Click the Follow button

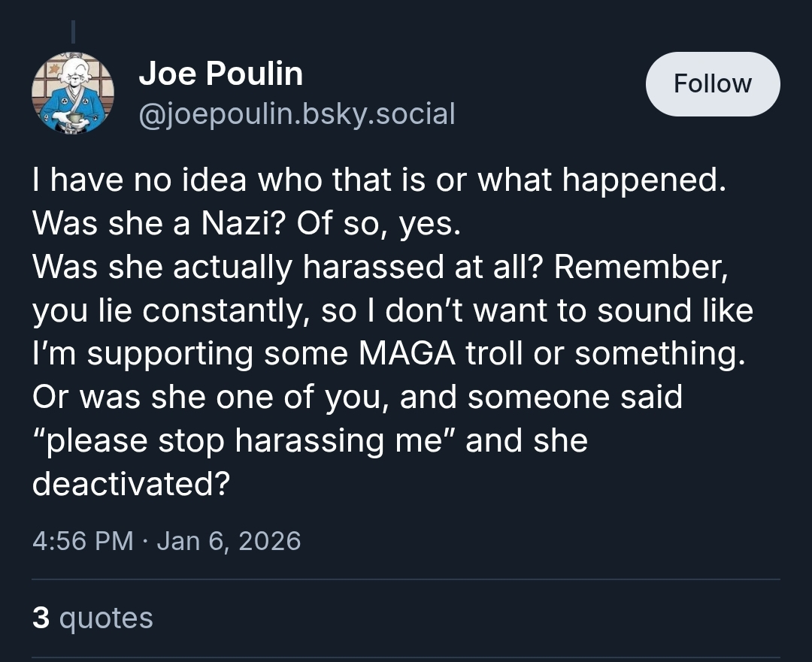712,83
